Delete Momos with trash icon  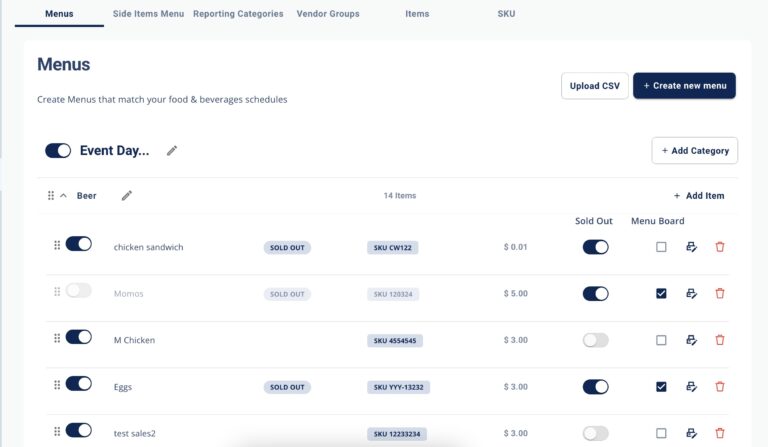(x=720, y=293)
